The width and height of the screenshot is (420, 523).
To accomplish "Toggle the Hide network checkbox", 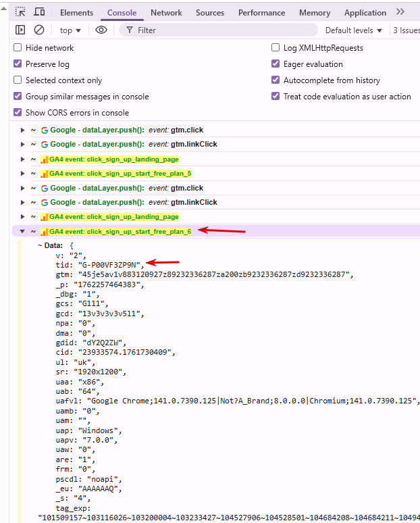I will tap(18, 47).
